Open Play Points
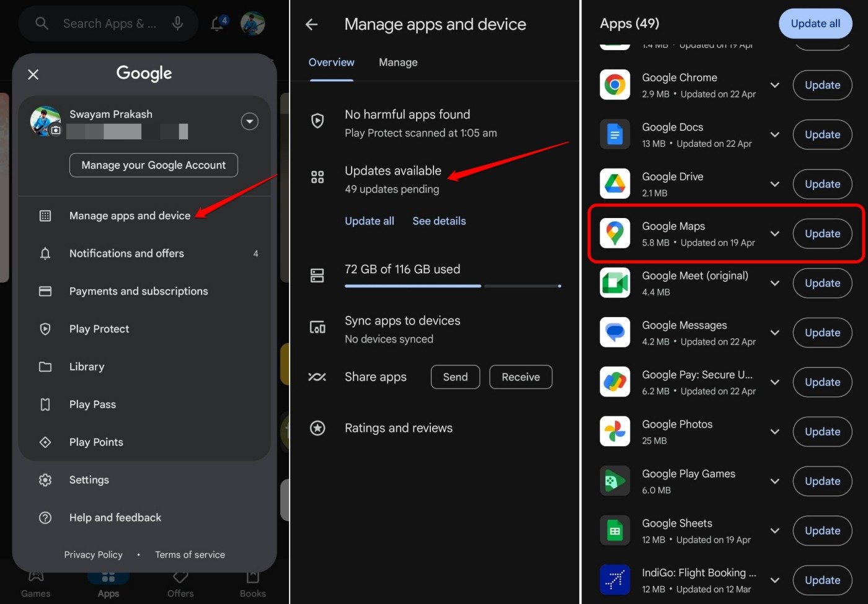This screenshot has width=868, height=604. (x=96, y=442)
